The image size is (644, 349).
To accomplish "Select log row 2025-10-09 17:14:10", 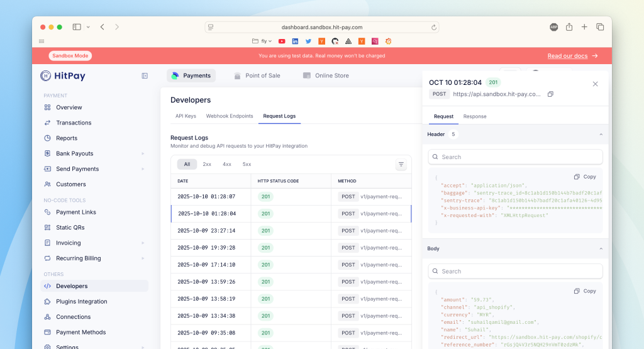I will coord(291,265).
